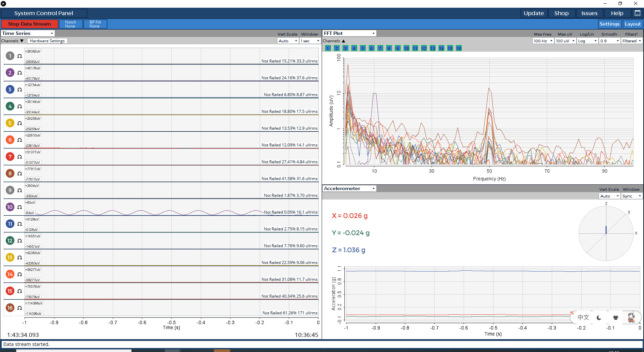Click the Notch filter None button
The image size is (644, 352).
(x=70, y=24)
